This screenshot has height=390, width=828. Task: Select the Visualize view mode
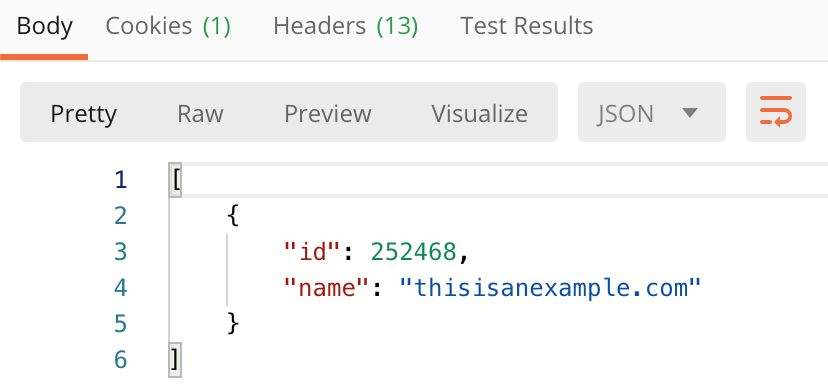coord(479,113)
